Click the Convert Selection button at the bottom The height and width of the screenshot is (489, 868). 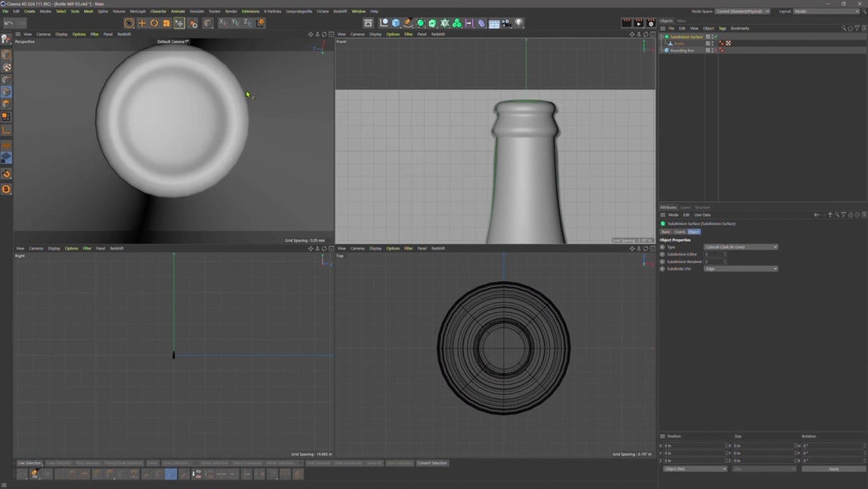click(432, 463)
